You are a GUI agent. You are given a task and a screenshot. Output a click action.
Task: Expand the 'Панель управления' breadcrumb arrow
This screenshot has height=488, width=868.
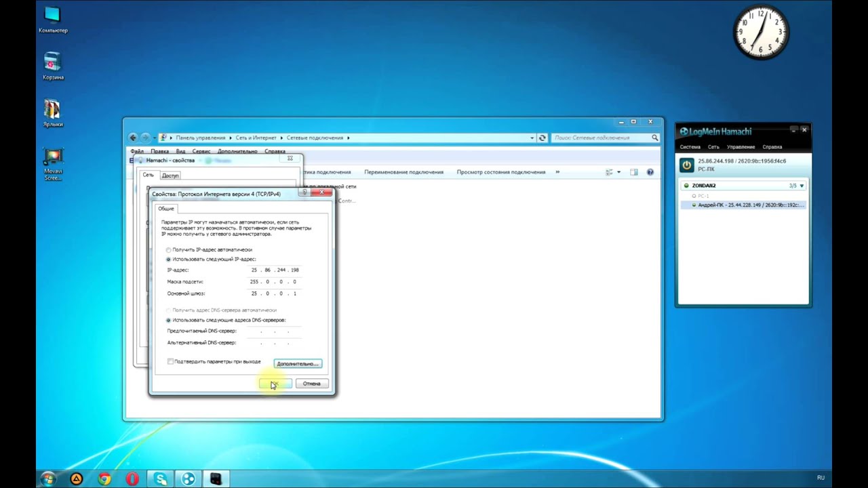(x=230, y=138)
